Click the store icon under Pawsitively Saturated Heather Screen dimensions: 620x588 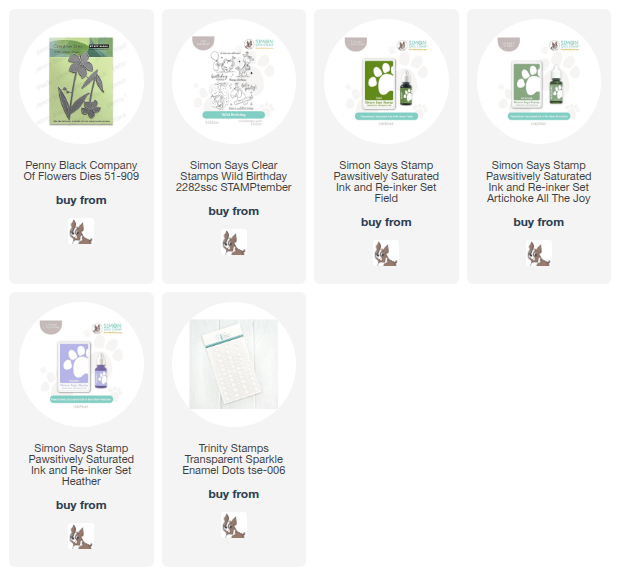(x=81, y=536)
